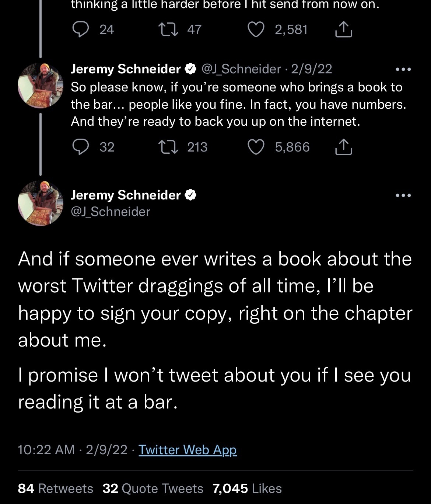Open the @J_Schneider handle below the name
The image size is (431, 504).
111,212
